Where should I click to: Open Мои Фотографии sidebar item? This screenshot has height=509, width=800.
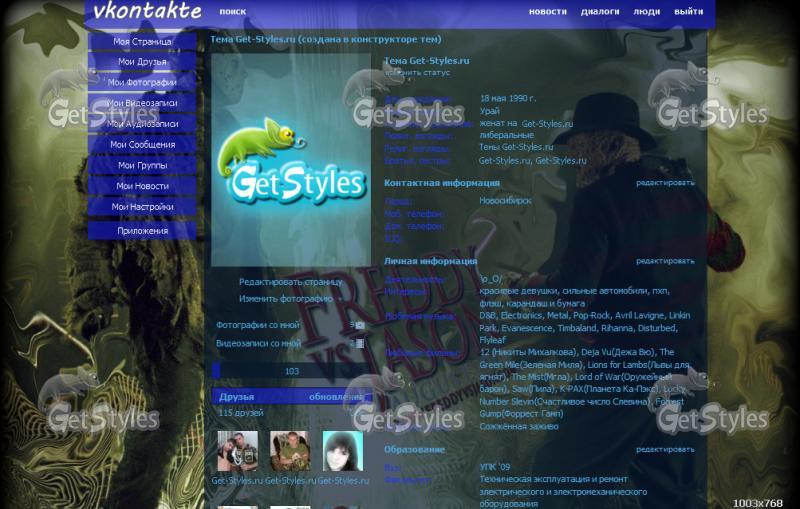[x=142, y=82]
